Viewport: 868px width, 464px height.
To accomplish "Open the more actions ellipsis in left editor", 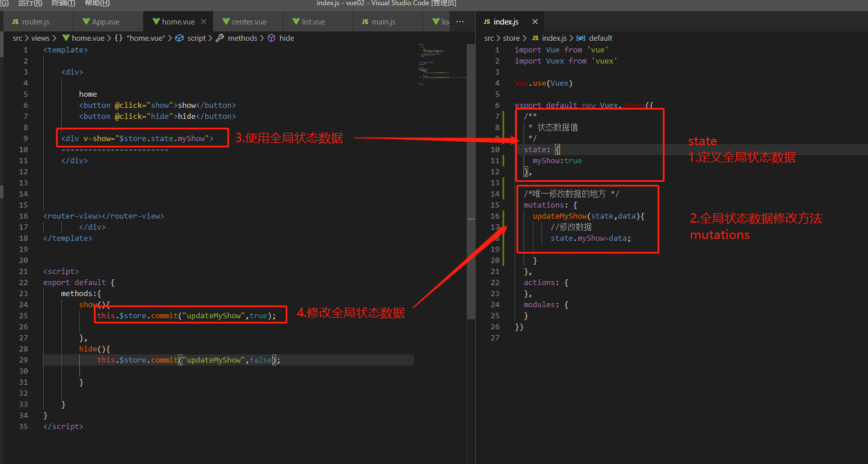I will click(x=459, y=22).
